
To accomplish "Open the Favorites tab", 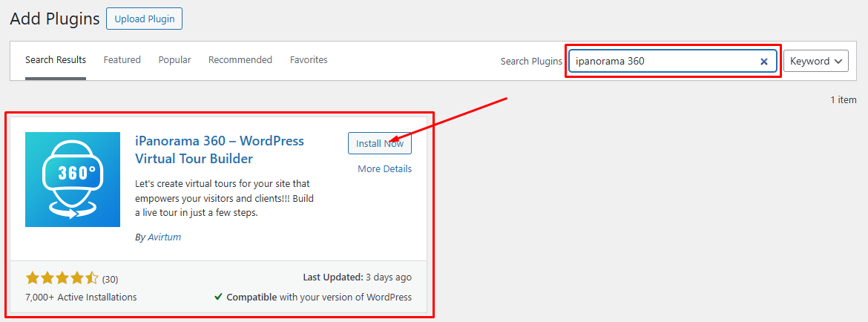I will [309, 60].
